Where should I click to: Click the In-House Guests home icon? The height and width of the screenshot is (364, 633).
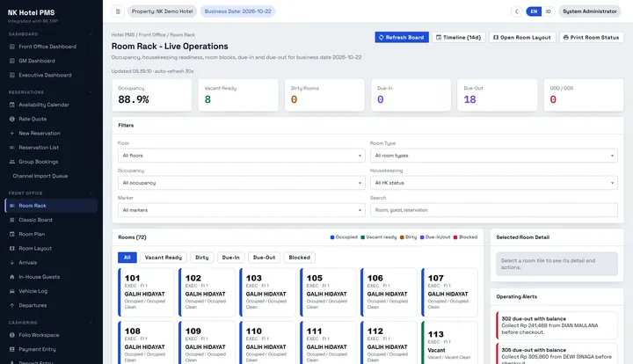[x=12, y=277]
